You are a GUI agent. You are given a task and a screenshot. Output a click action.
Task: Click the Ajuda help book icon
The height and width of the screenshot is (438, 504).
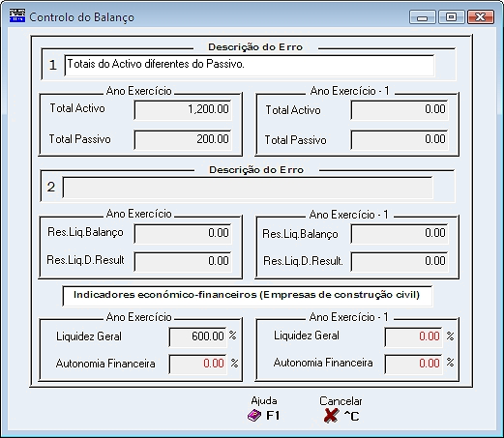(x=254, y=416)
